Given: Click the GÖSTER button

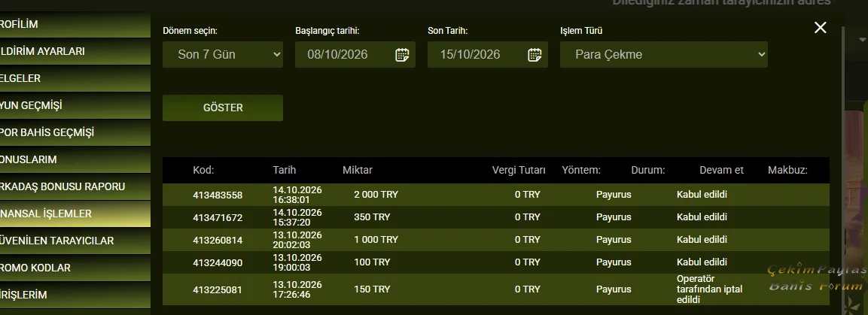Looking at the screenshot, I should (223, 108).
